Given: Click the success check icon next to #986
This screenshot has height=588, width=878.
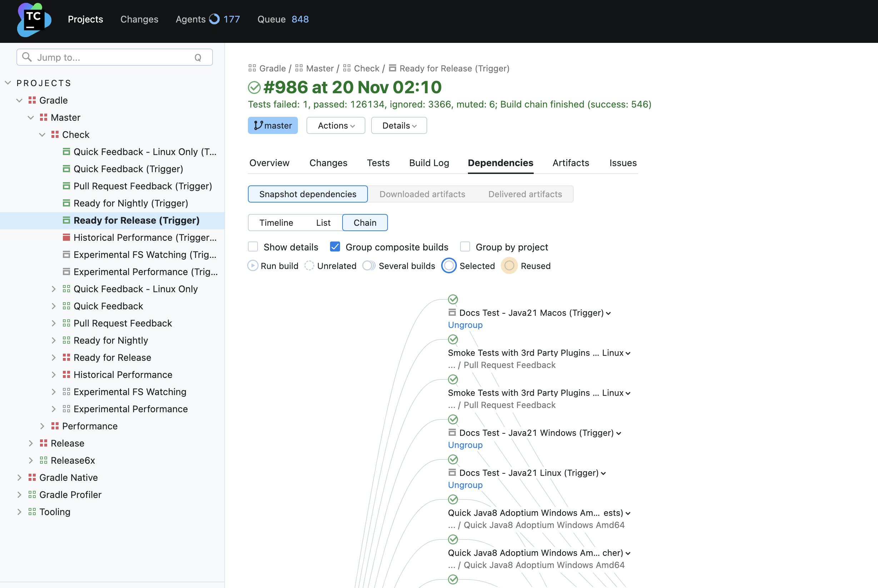Looking at the screenshot, I should coord(254,87).
